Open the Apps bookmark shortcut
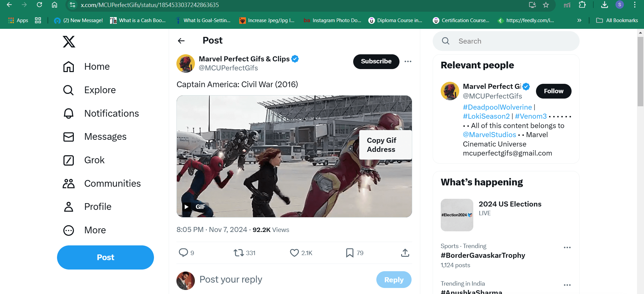644x294 pixels. pos(18,20)
